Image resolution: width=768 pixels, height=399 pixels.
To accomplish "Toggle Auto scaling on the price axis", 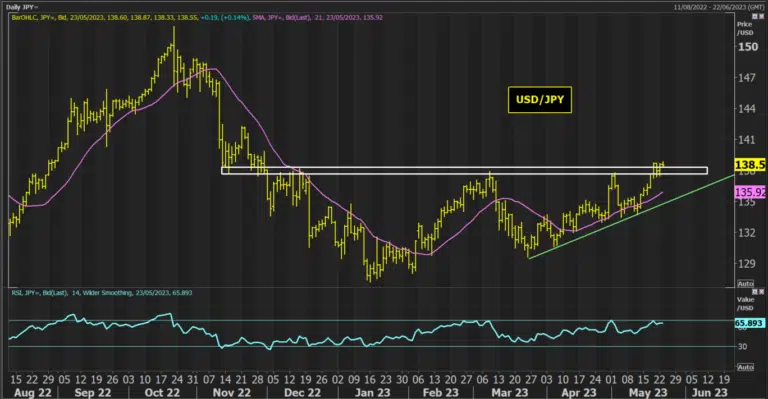I will 745,283.
